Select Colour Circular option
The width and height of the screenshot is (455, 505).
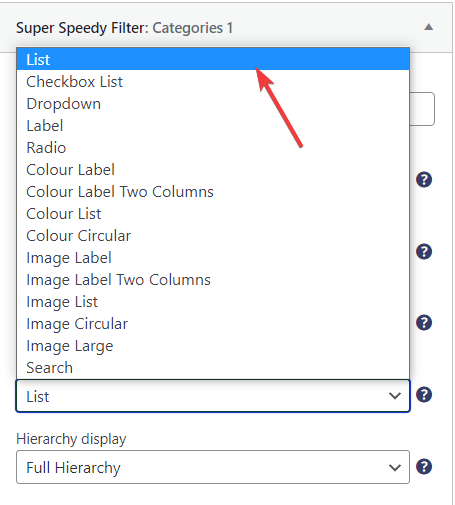213,236
